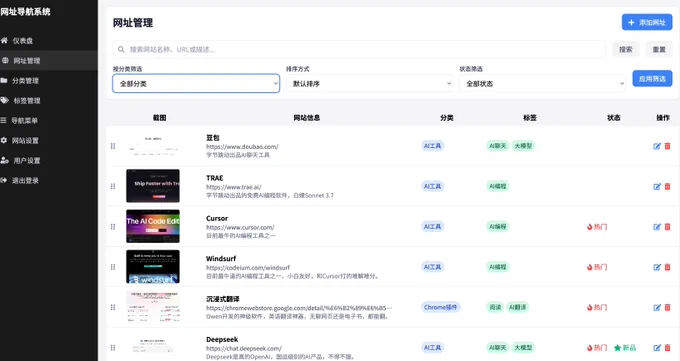This screenshot has width=680, height=361.
Task: Open 导航菜单 in the sidebar
Action: (49, 120)
